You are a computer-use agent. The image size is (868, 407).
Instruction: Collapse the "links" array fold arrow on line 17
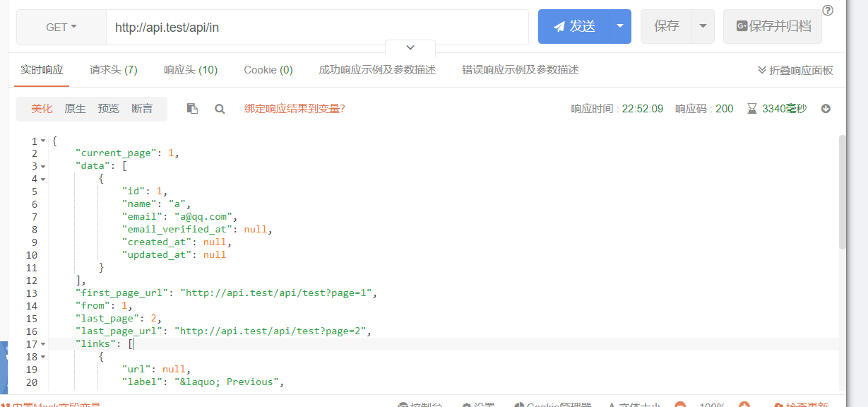tap(43, 345)
